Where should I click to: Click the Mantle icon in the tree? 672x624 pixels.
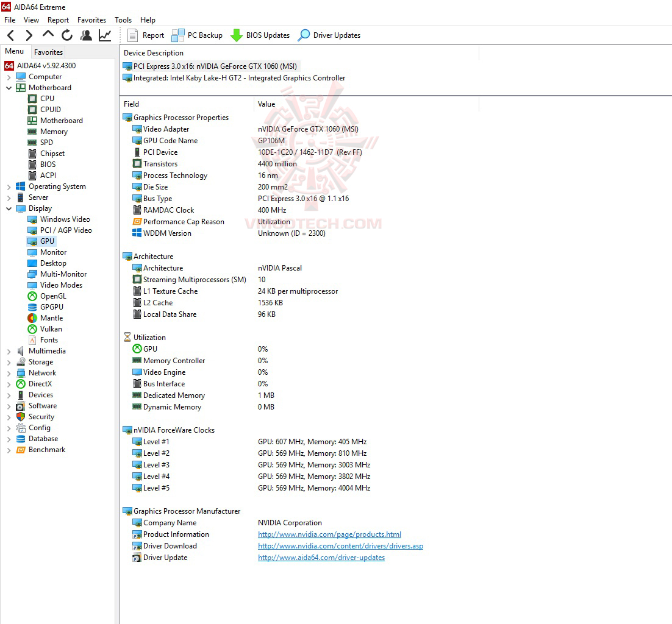click(32, 318)
